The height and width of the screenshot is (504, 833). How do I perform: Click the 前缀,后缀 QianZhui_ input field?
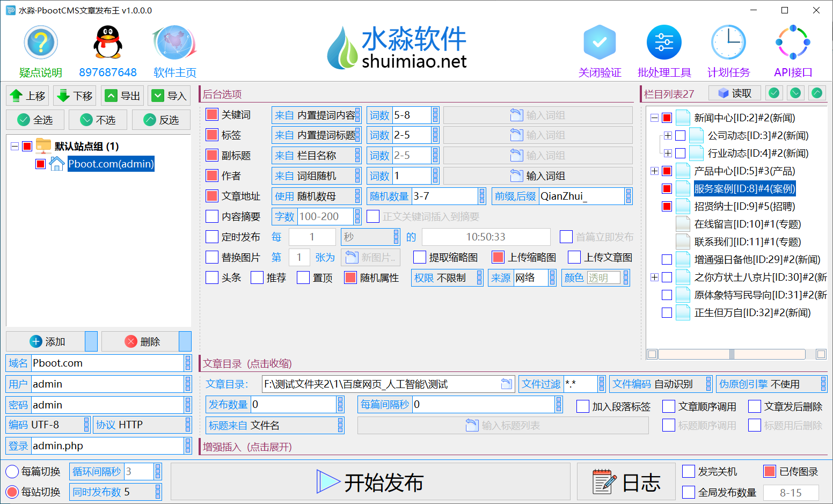point(582,196)
